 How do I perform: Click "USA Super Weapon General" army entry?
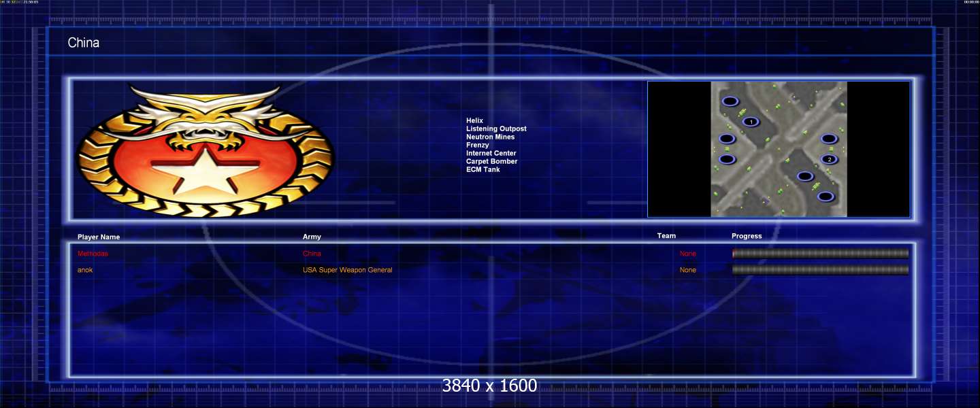point(348,270)
